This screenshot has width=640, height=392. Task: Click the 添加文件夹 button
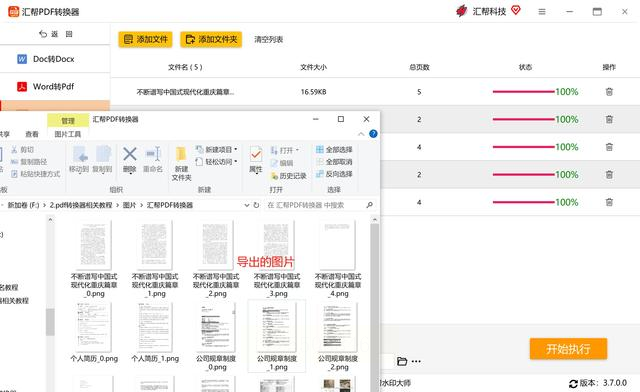pyautogui.click(x=211, y=39)
